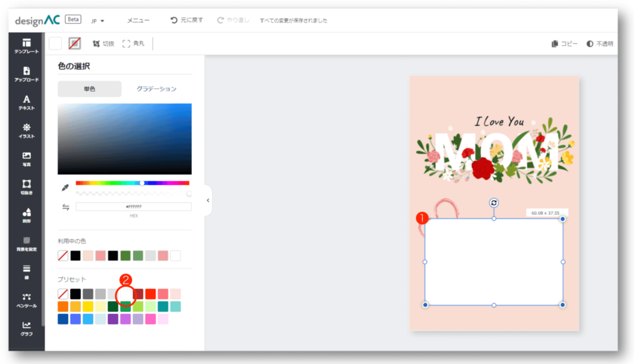Open the 線 (Lines) sidebar panel
Image resolution: width=634 pixels, height=364 pixels.
27,272
